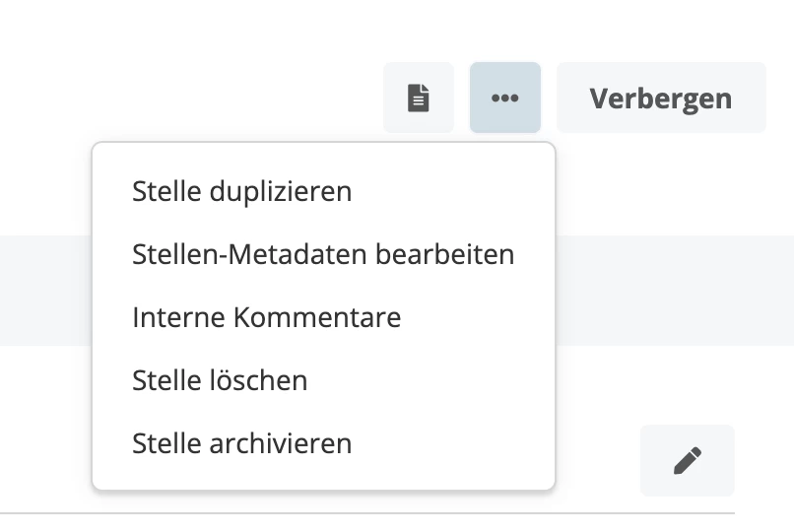Click the three-dots more options button
This screenshot has width=794, height=532.
505,98
